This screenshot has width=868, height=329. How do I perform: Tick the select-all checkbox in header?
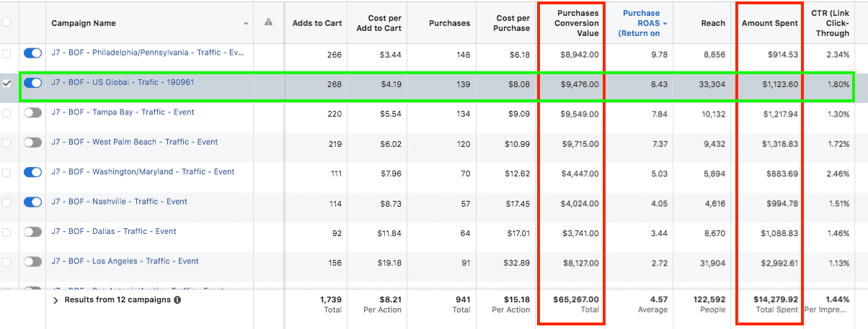7,22
